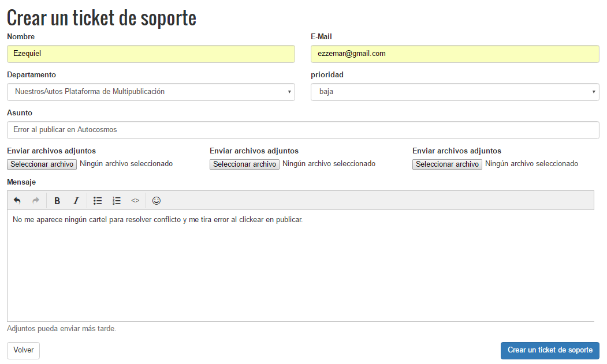The height and width of the screenshot is (364, 607).
Task: Choose a file for the second attachment
Action: point(244,164)
